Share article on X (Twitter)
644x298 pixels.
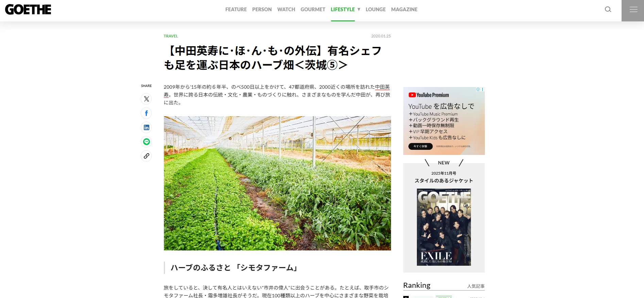[146, 99]
